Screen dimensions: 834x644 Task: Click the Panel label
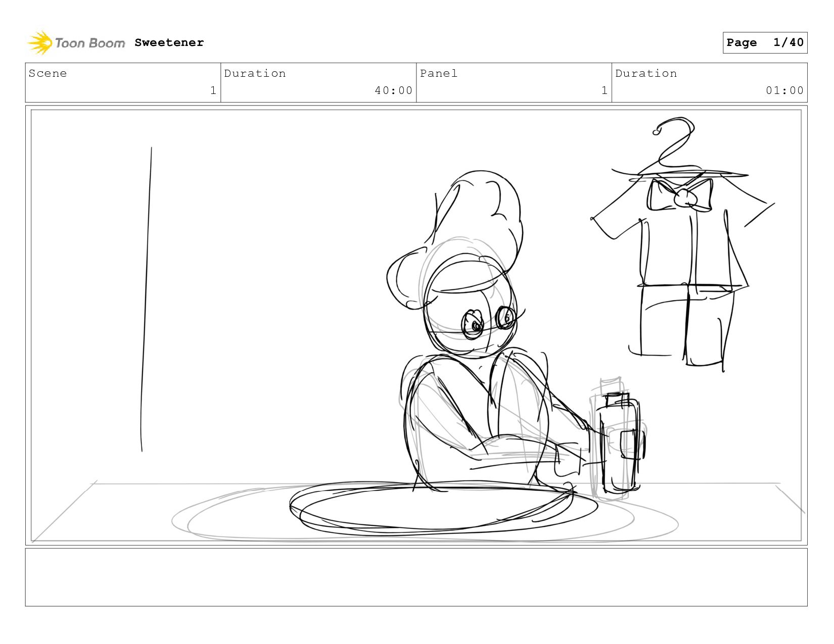click(439, 73)
